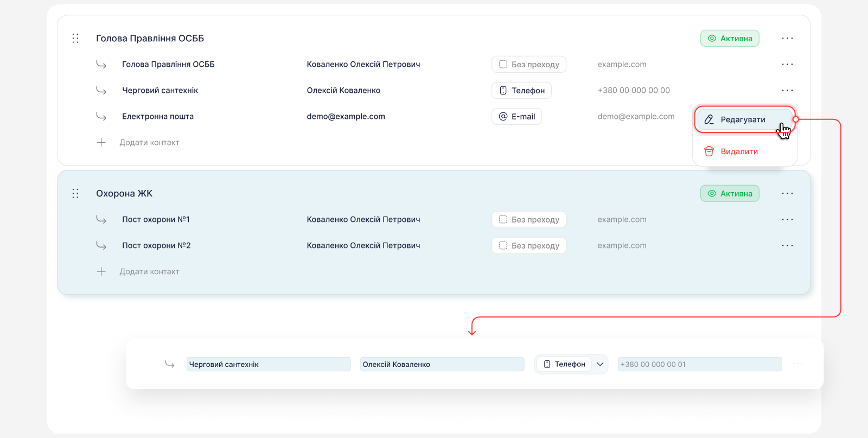Grab the drag handle beside Голова Правління ОСББ group
Image resolution: width=868 pixels, height=438 pixels.
[x=75, y=38]
